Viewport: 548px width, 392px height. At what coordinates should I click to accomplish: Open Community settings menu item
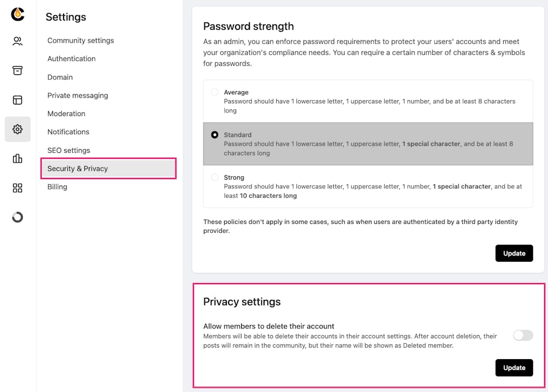coord(81,41)
